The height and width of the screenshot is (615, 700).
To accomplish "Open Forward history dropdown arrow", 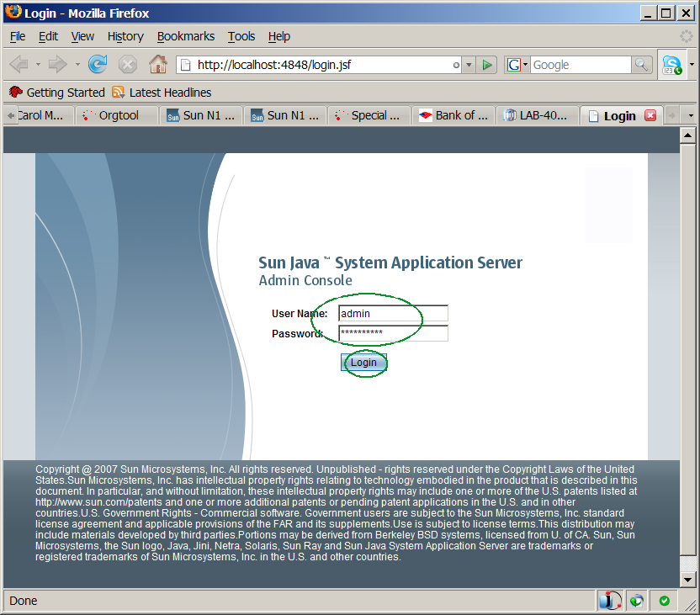I will [x=77, y=65].
